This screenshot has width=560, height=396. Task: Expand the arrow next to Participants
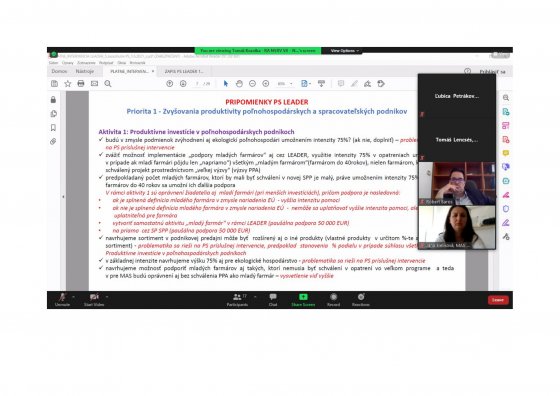(255, 297)
